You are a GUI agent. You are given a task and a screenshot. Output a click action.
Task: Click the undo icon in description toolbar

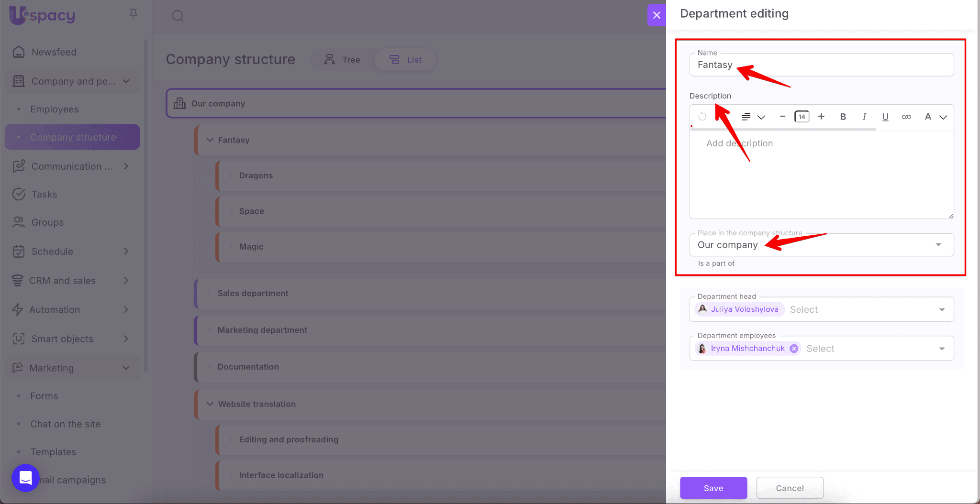702,116
